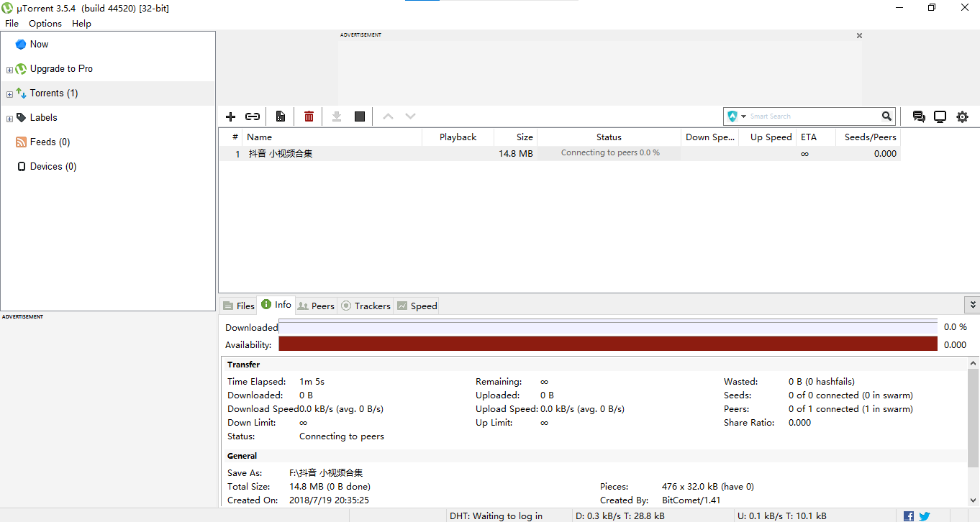Open remote monitor icon in toolbar
Viewport: 980px width, 522px height.
[940, 116]
